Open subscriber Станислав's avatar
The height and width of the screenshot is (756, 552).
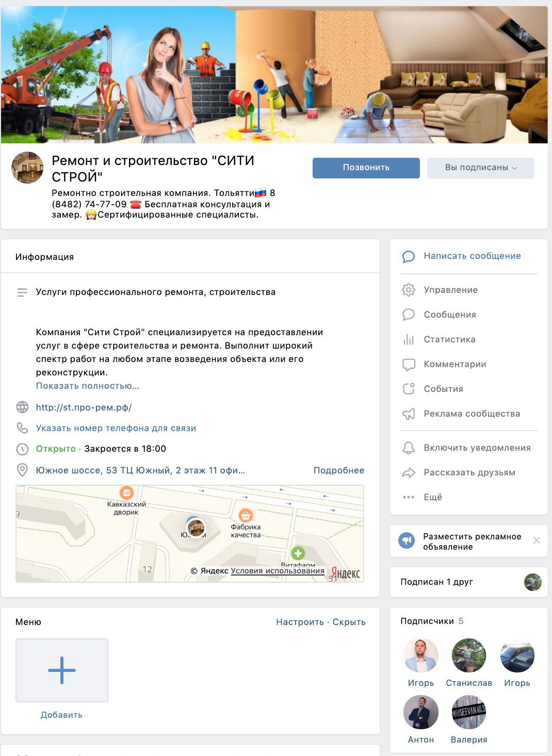(x=468, y=655)
